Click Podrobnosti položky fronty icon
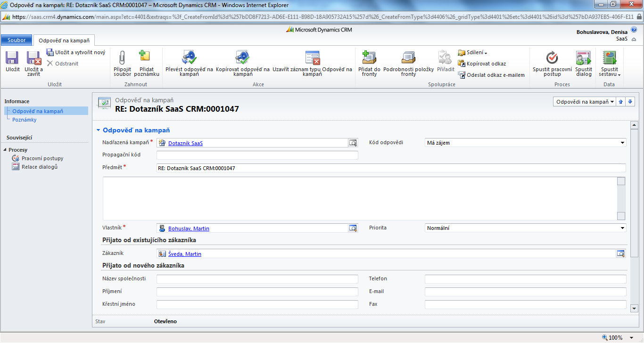 [408, 57]
